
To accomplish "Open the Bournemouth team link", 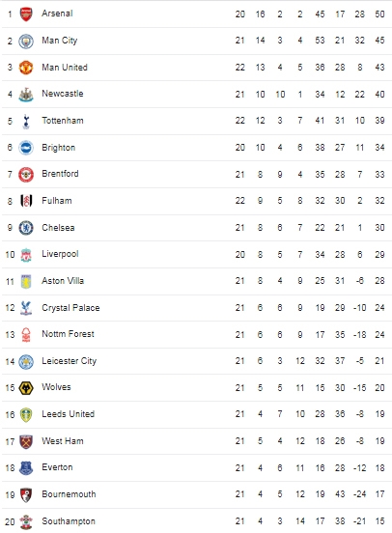I will 69,494.
